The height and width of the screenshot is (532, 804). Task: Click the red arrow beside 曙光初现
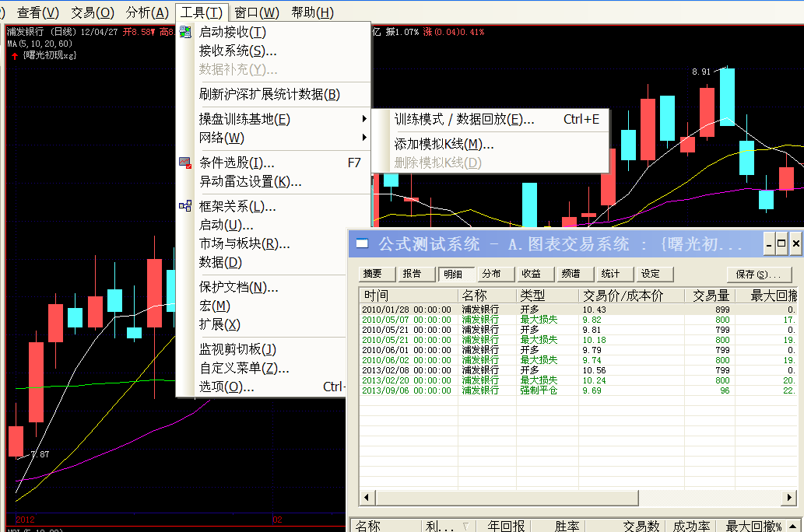click(x=14, y=56)
